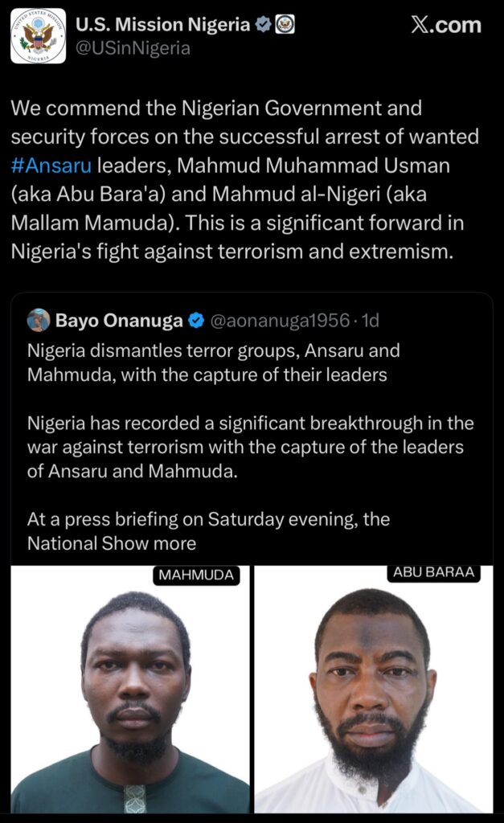Image resolution: width=504 pixels, height=823 pixels.
Task: Click the blue verified badge beside U.S. Mission Nigeria
Action: (263, 25)
